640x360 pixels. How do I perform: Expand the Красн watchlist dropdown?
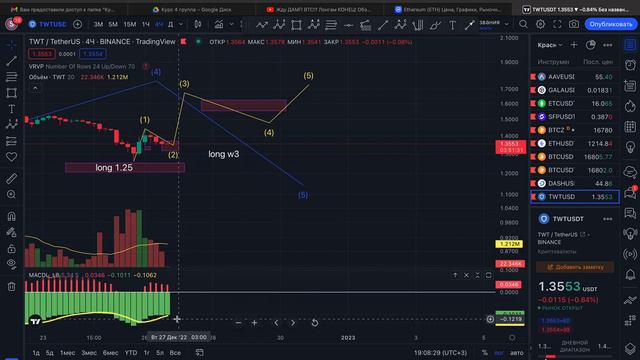550,45
